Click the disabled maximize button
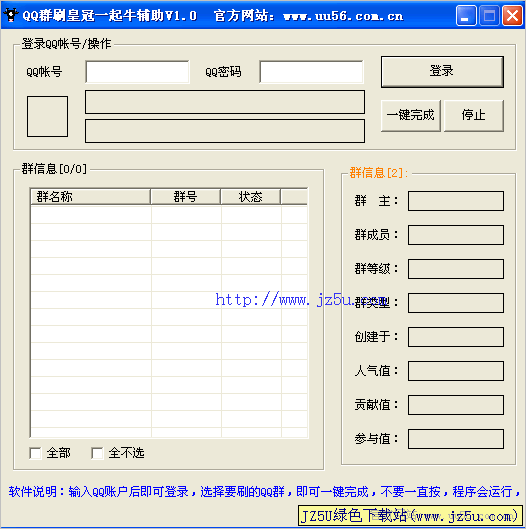This screenshot has width=526, height=529. point(489,15)
